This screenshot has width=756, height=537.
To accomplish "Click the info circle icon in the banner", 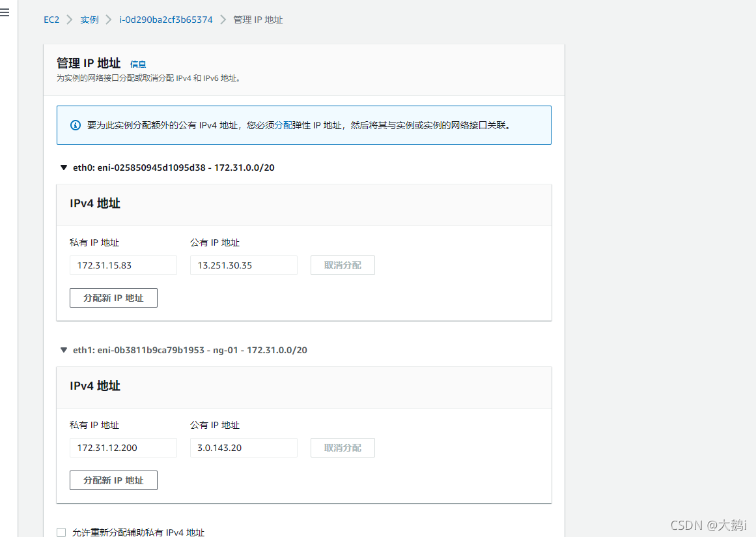I will pyautogui.click(x=76, y=125).
